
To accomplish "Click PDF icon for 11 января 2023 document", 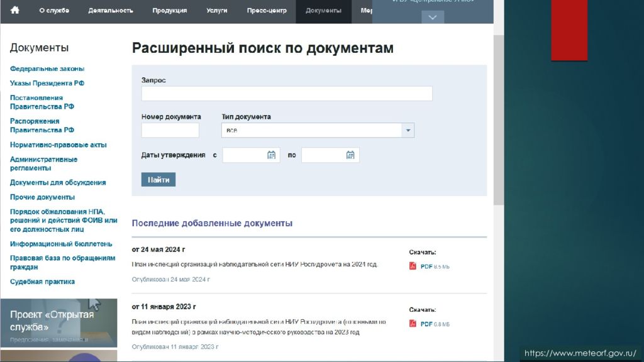I will point(413,324).
